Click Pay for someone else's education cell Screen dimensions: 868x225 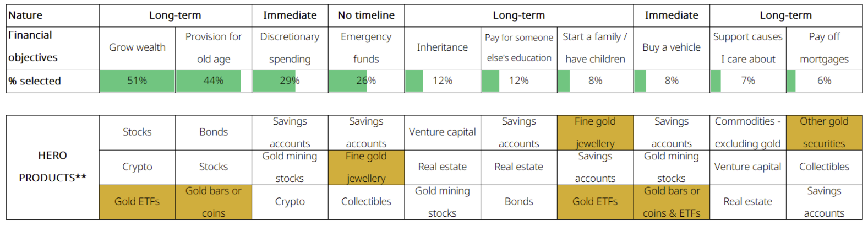(519, 47)
